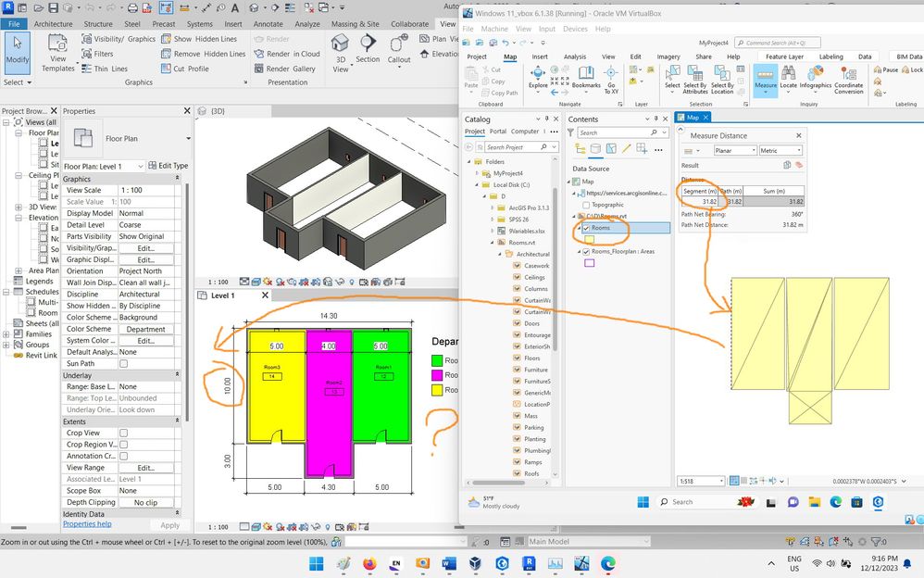Image resolution: width=924 pixels, height=578 pixels.
Task: Toggle Thin Lines in Revit
Action: [x=105, y=69]
